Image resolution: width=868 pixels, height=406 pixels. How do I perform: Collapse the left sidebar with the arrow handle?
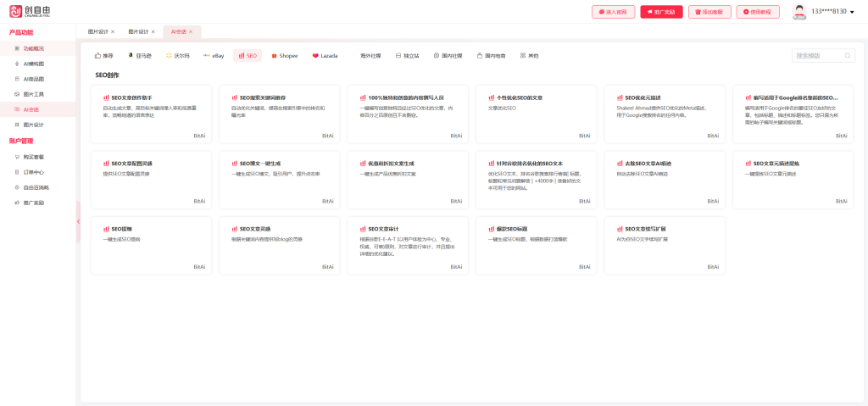point(78,221)
